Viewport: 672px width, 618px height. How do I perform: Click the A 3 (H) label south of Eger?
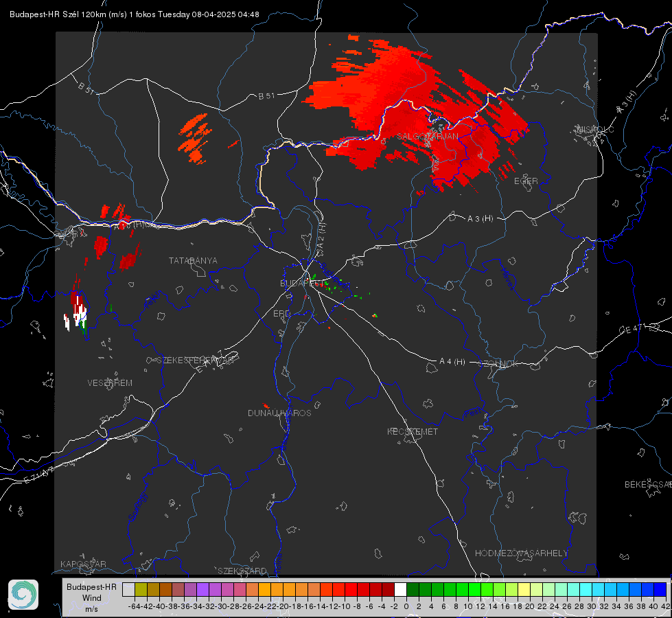(480, 219)
